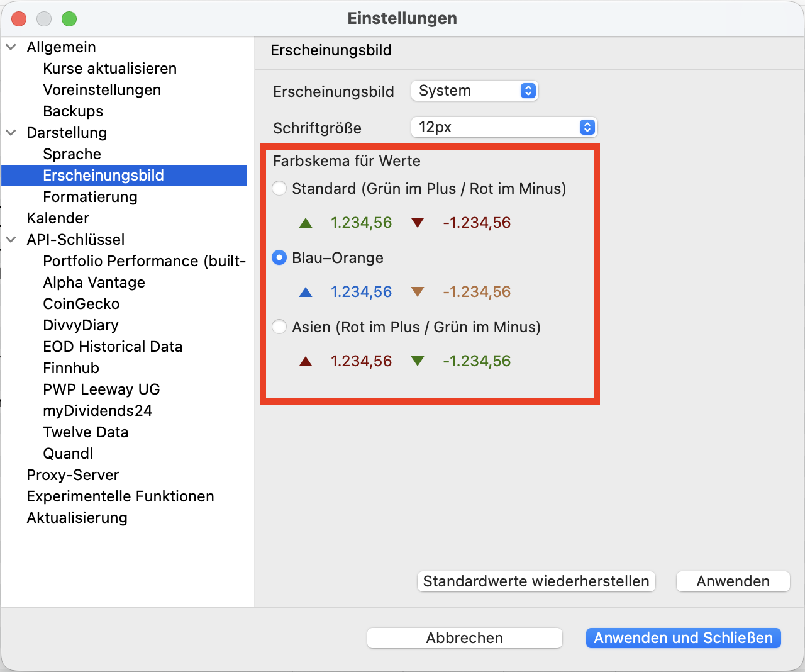The height and width of the screenshot is (672, 805).
Task: Choose the Asien color scheme option
Action: tap(279, 327)
